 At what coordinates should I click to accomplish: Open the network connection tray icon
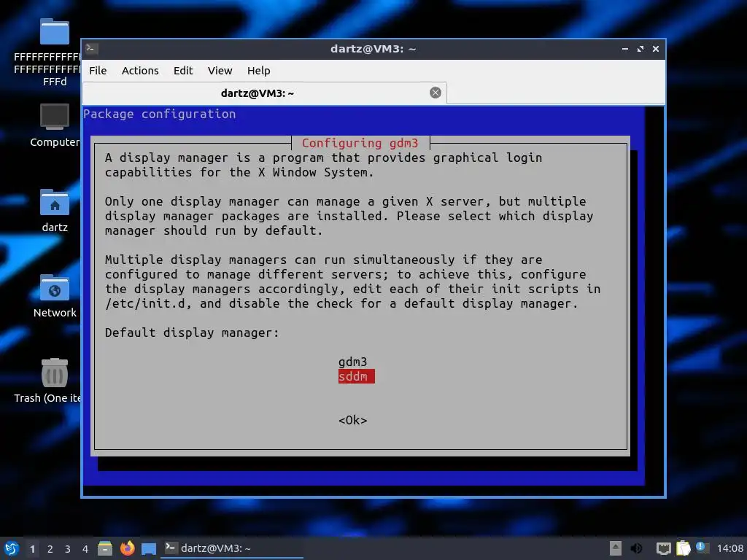(x=663, y=548)
